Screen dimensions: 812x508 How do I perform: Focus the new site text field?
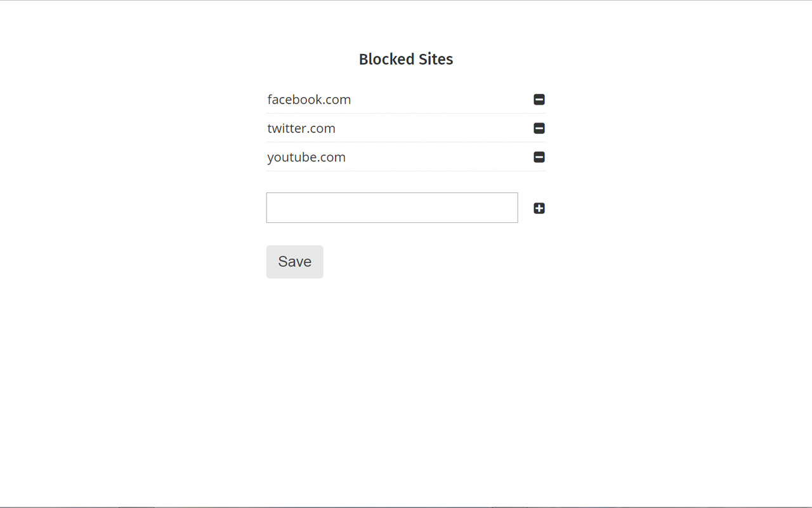(391, 208)
